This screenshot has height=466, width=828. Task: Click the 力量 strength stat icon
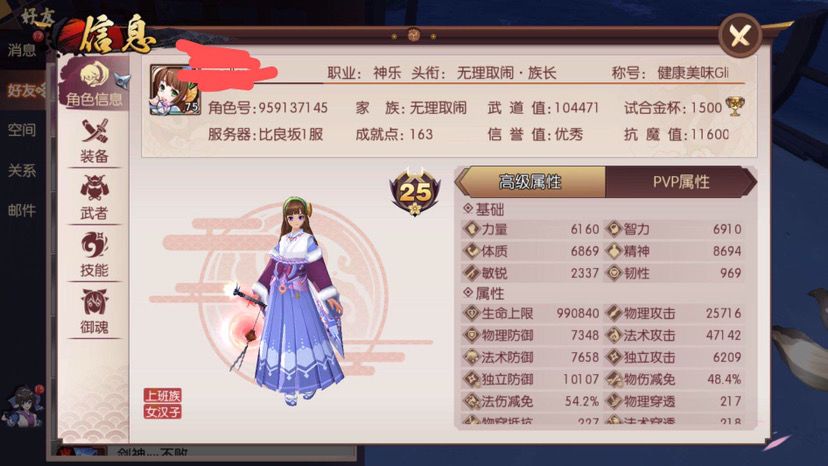(471, 229)
